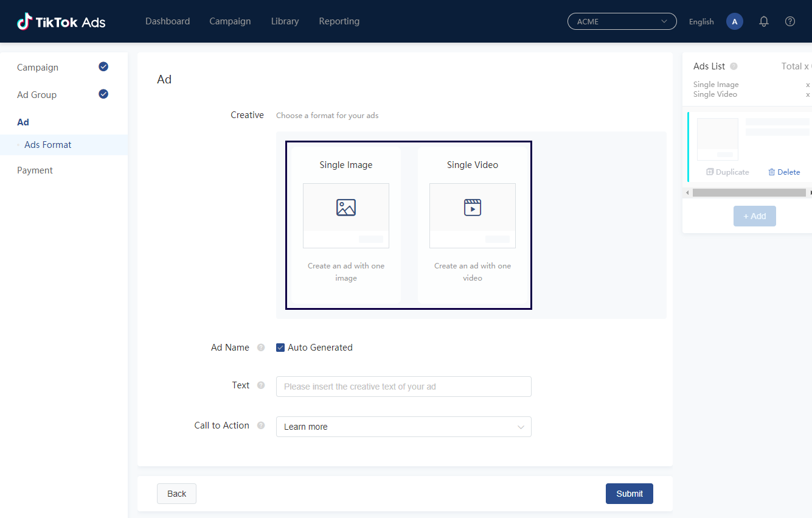Click the help icon next to Ad Name
Viewport: 812px width, 518px height.
coord(261,348)
